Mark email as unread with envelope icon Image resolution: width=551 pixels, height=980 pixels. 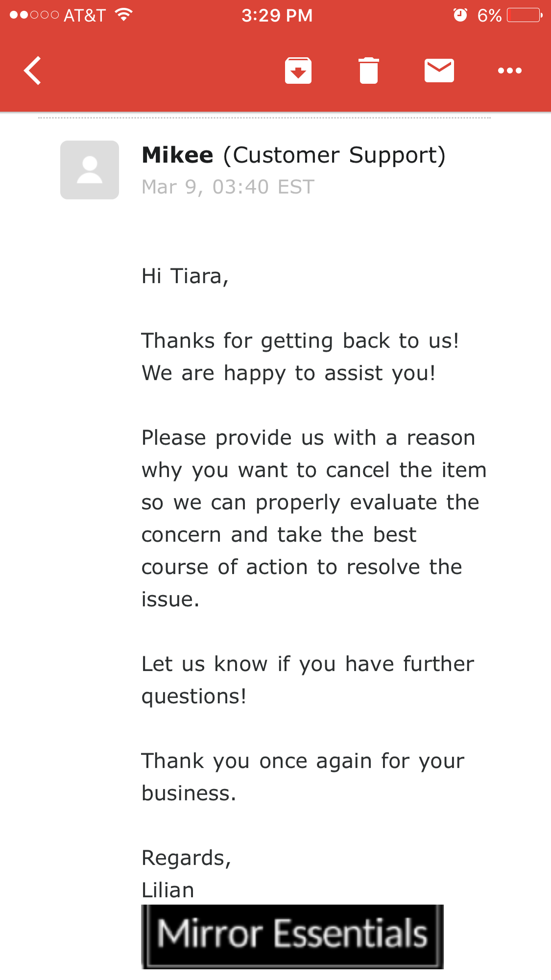[x=439, y=71]
